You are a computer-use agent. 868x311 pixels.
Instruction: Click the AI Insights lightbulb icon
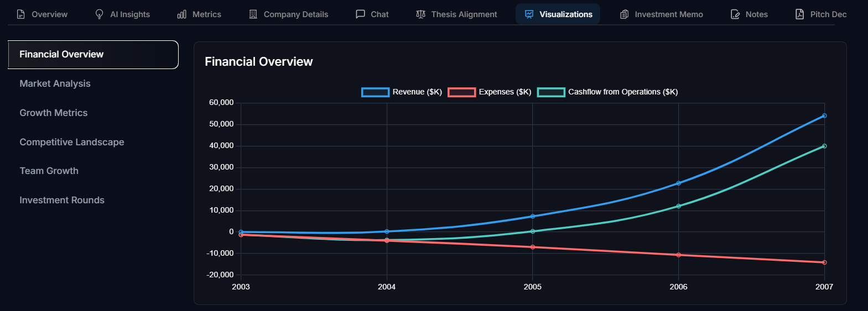tap(100, 14)
